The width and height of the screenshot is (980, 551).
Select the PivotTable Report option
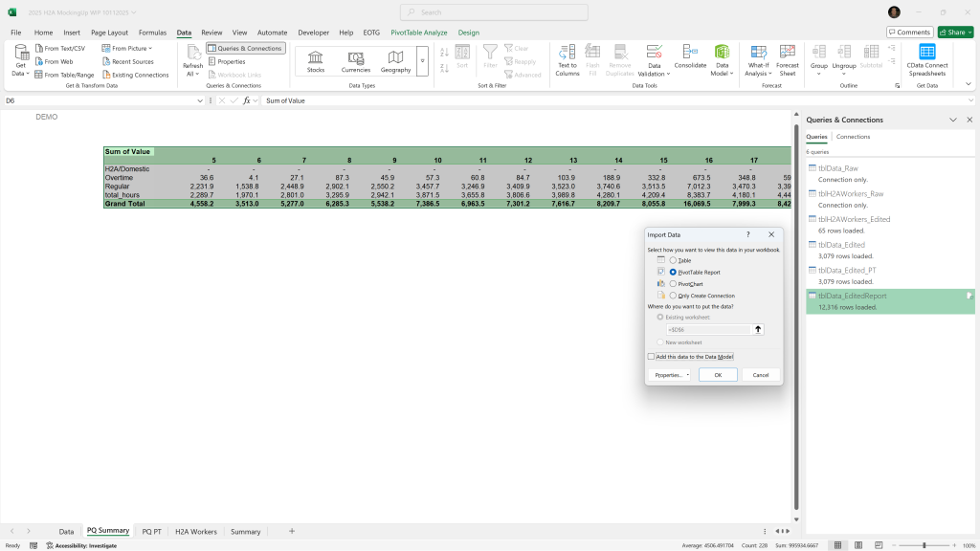(673, 273)
